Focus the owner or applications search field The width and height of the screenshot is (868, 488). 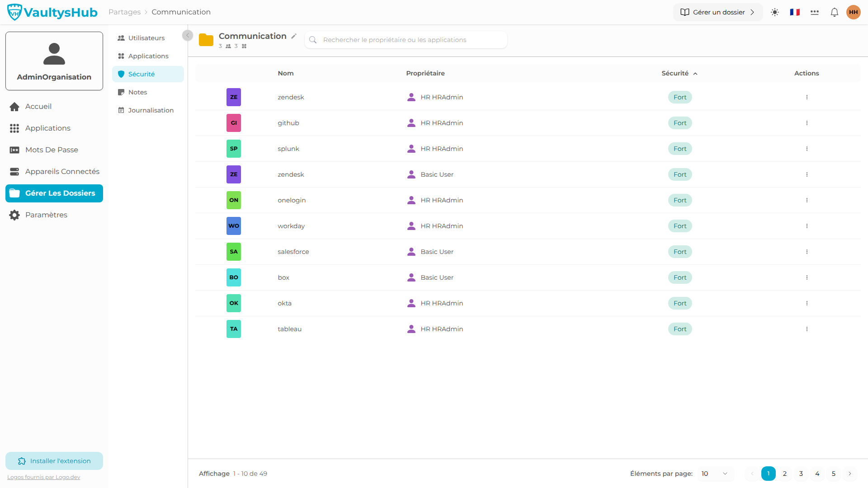pos(406,40)
